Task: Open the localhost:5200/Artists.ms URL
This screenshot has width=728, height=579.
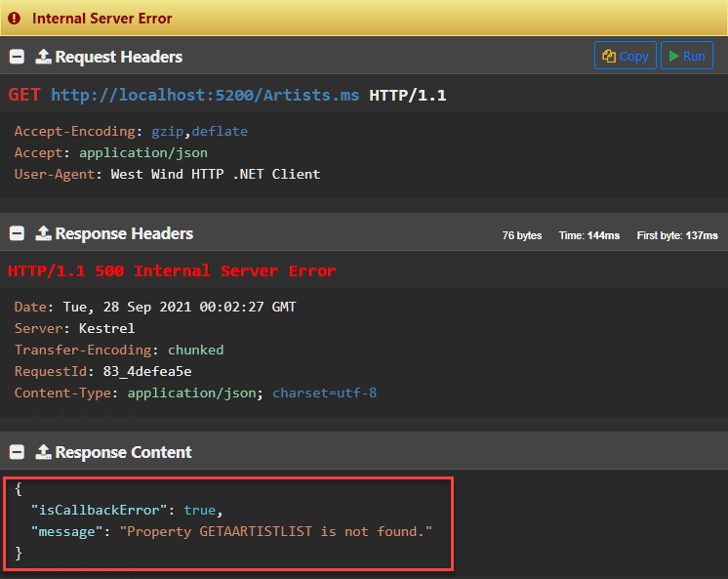Action: [x=205, y=95]
